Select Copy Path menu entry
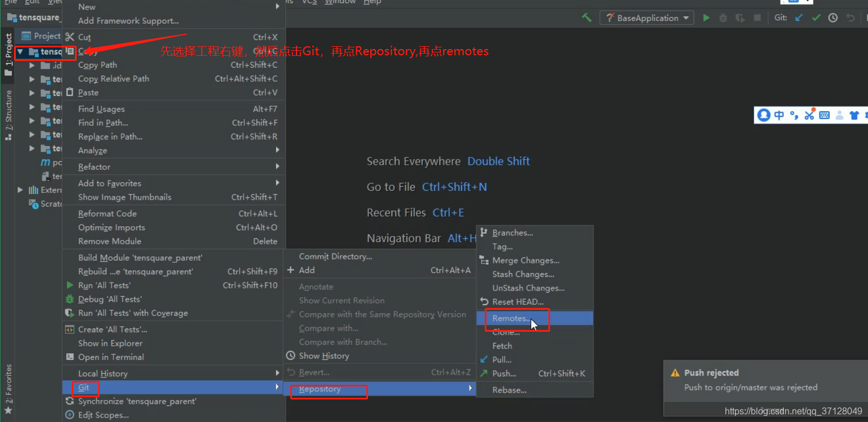 (174, 65)
